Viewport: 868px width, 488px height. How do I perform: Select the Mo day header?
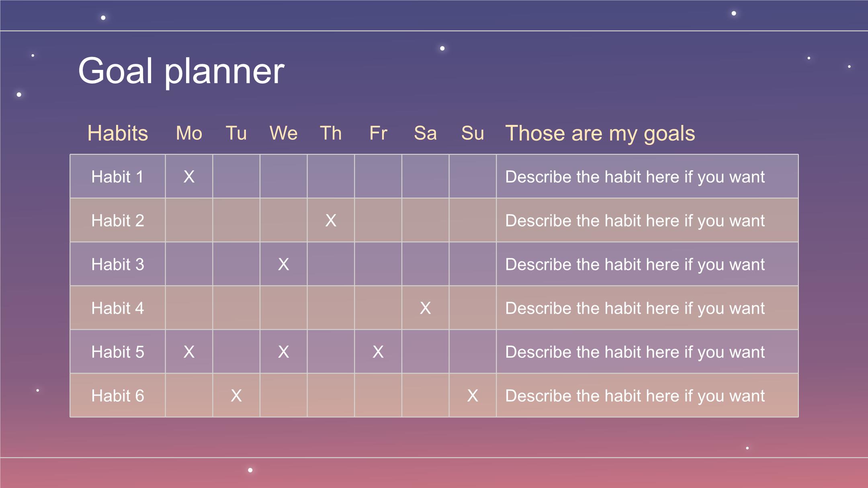[189, 133]
